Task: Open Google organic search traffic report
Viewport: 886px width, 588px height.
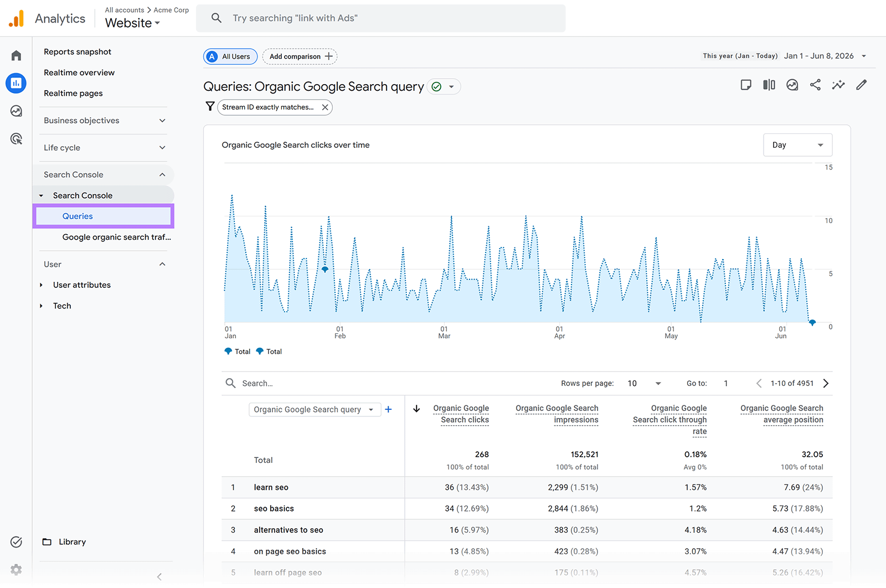Action: (116, 237)
